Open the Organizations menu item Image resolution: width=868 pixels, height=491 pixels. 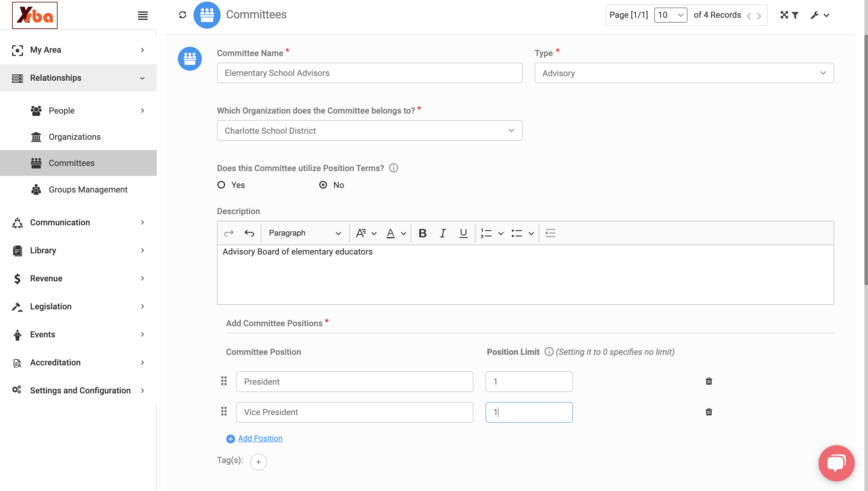74,136
